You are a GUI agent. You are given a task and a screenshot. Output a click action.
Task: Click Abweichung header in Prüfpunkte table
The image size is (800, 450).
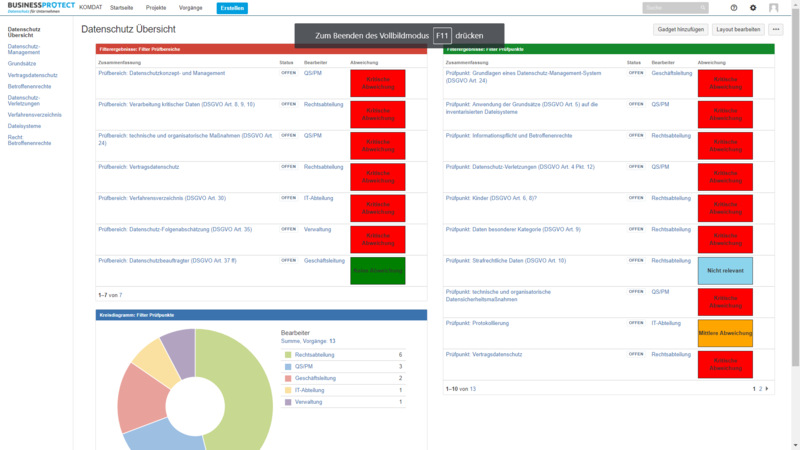click(x=711, y=62)
